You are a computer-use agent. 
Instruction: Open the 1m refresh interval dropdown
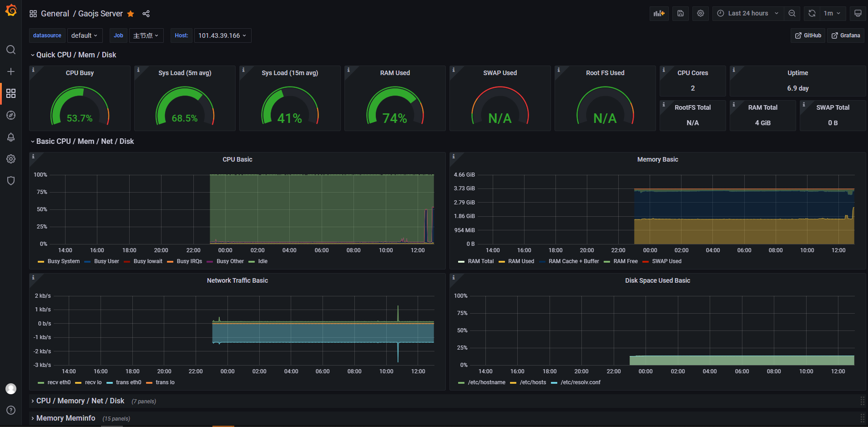click(x=832, y=13)
